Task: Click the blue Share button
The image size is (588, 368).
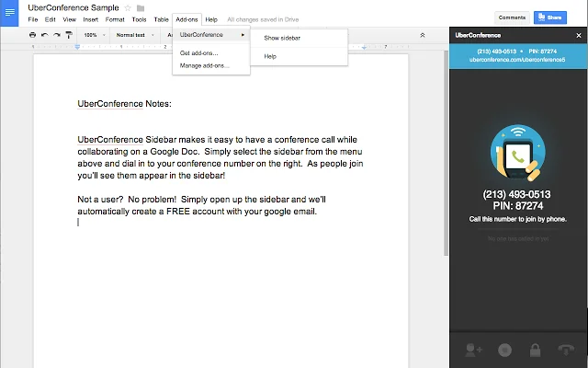Action: tap(550, 17)
